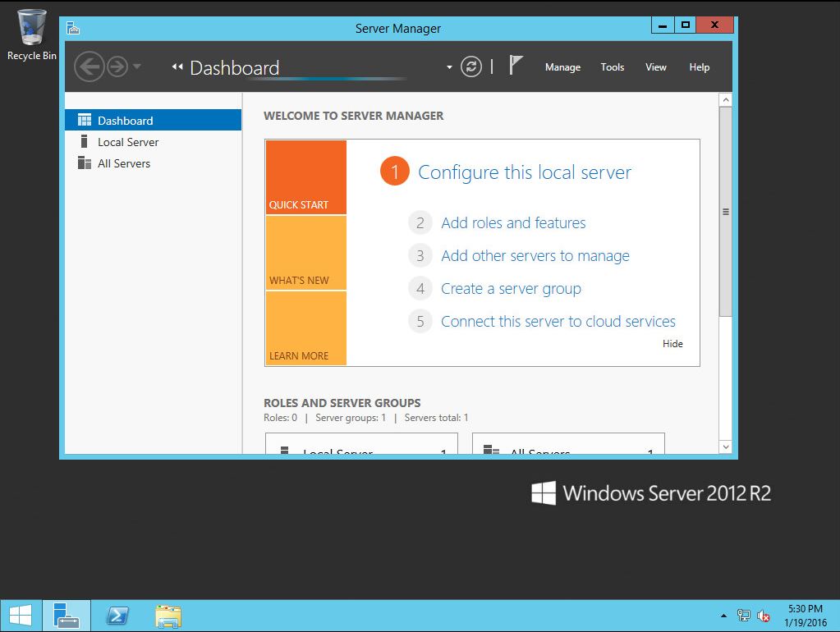Image resolution: width=840 pixels, height=632 pixels.
Task: Click the network icon in the system tray
Action: [x=743, y=615]
